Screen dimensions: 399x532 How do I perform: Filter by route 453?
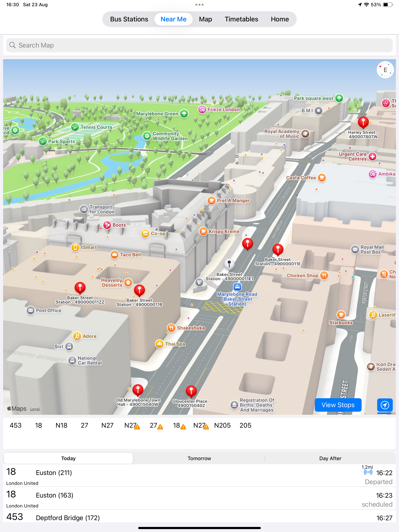pyautogui.click(x=16, y=425)
